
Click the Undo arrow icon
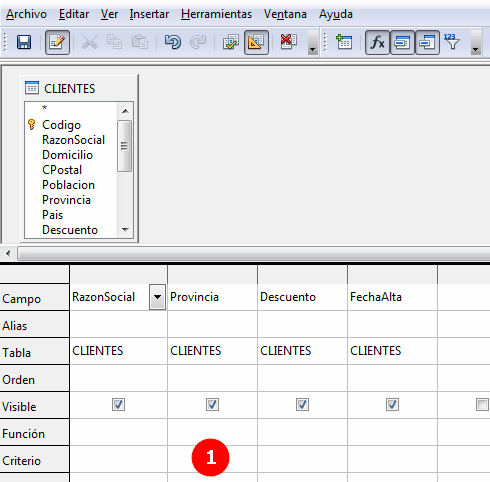pos(173,42)
